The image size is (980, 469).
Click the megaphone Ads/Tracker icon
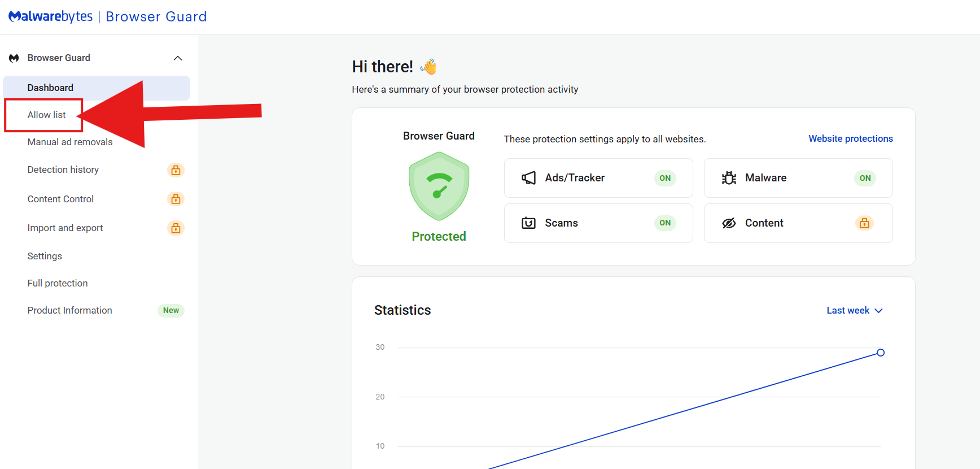(528, 178)
